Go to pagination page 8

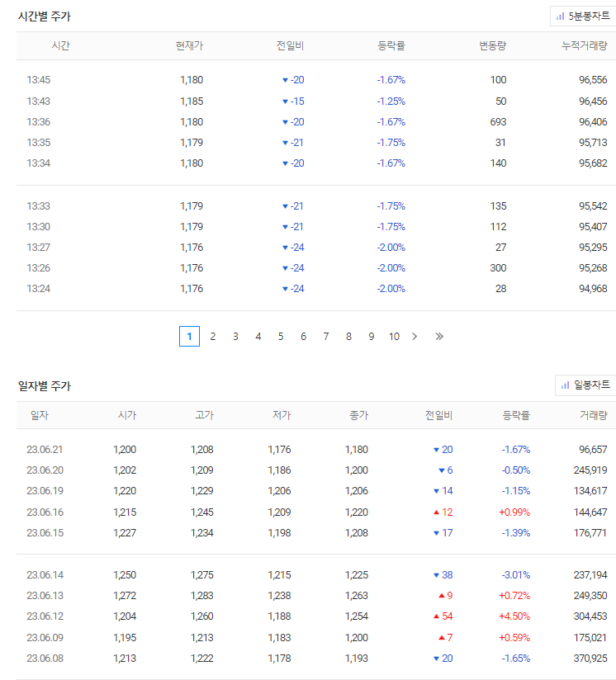point(348,337)
